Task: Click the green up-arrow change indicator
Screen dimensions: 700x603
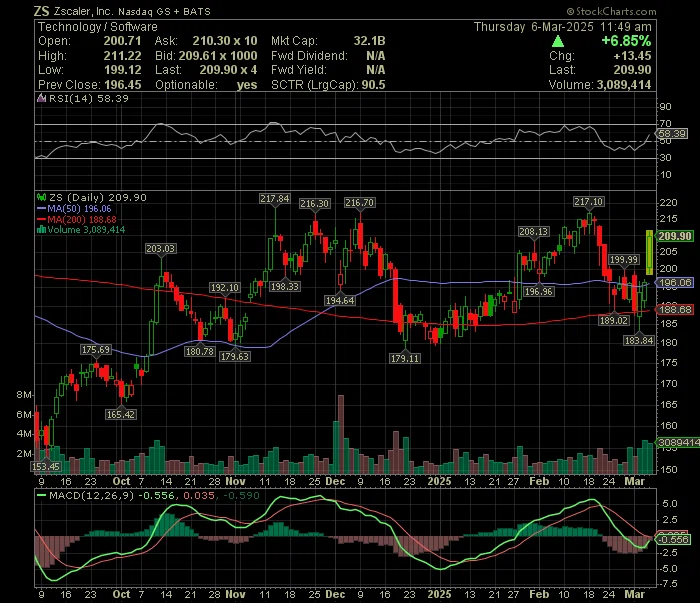Action: pos(558,42)
